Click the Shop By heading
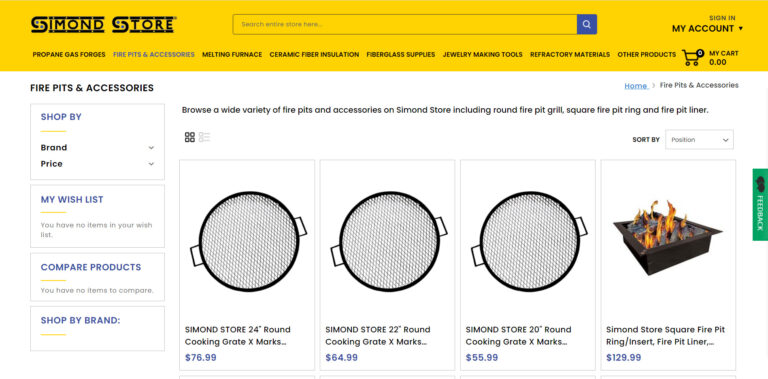This screenshot has height=379, width=768. pos(61,117)
